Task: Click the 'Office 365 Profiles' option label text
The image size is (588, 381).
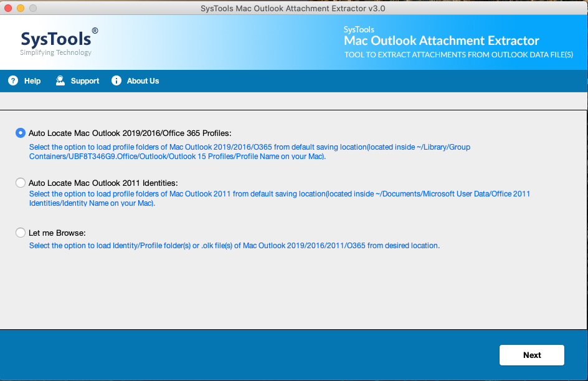Action: 130,133
